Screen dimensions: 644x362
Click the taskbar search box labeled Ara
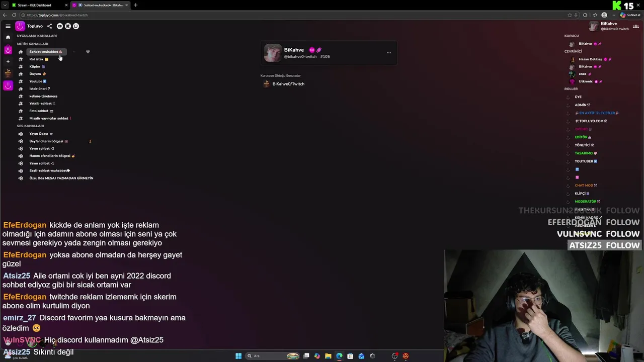pos(272,356)
